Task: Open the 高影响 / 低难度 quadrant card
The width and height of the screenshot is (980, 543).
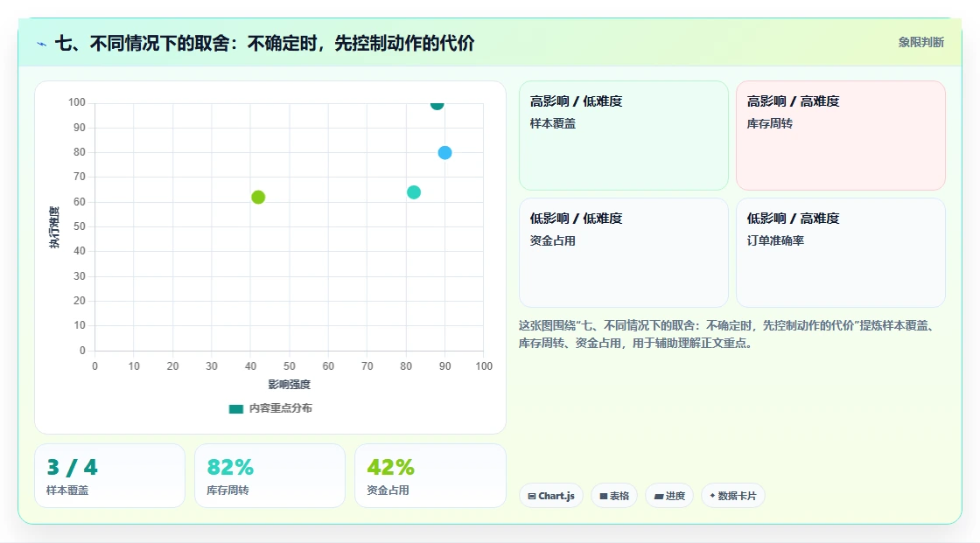Action: click(624, 136)
